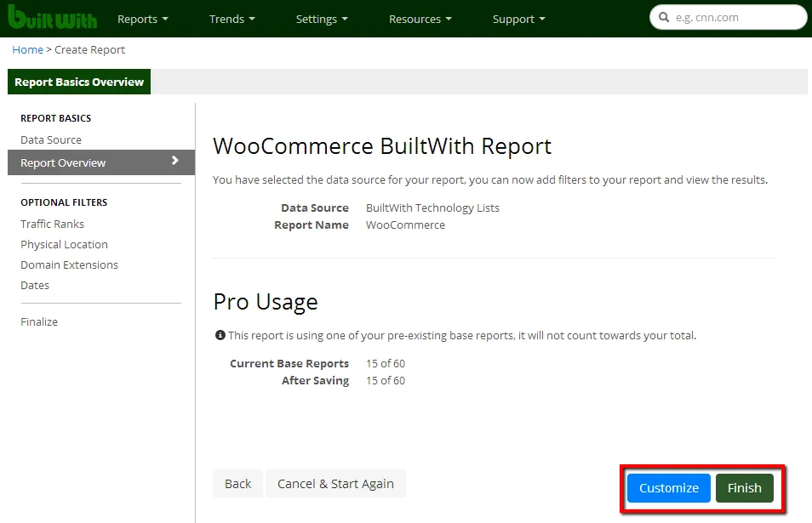Open the Dates filter

35,286
